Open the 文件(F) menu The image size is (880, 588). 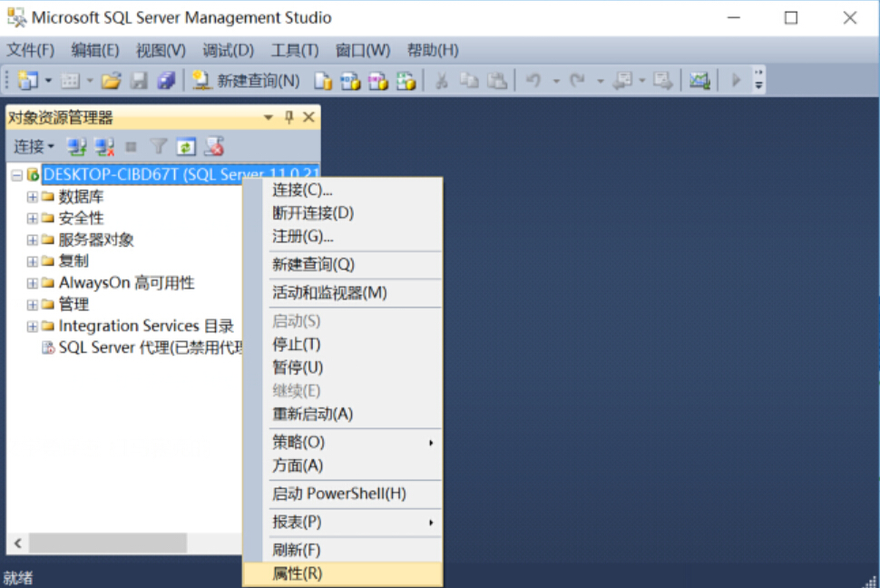(x=30, y=51)
